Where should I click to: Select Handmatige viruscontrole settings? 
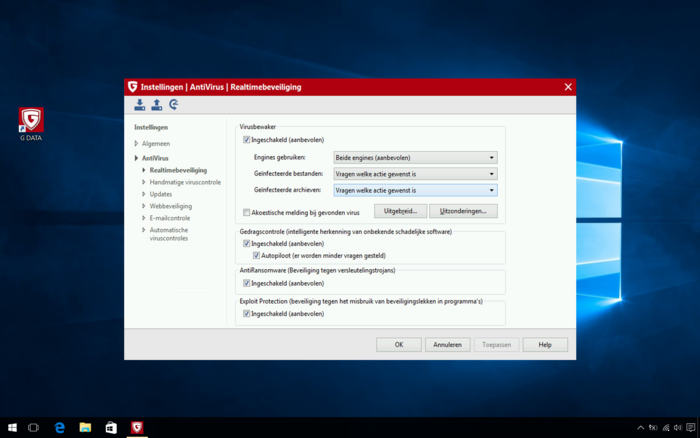click(185, 182)
